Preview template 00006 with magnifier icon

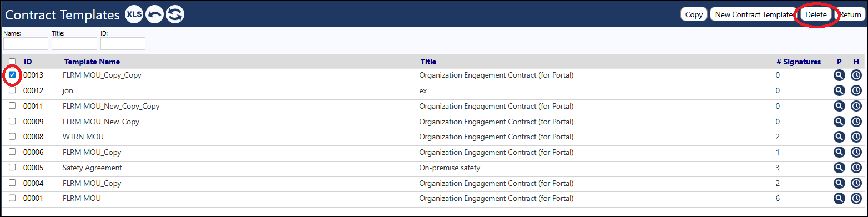[839, 152]
